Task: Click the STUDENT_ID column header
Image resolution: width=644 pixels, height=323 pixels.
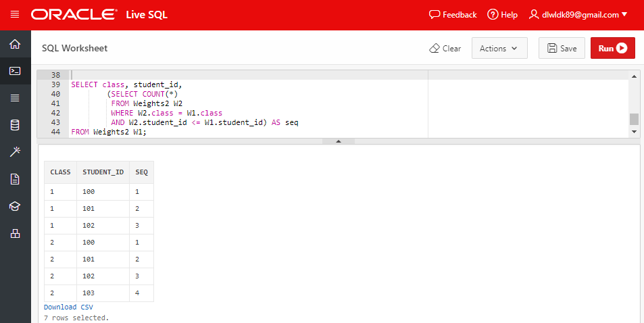Action: pyautogui.click(x=103, y=172)
